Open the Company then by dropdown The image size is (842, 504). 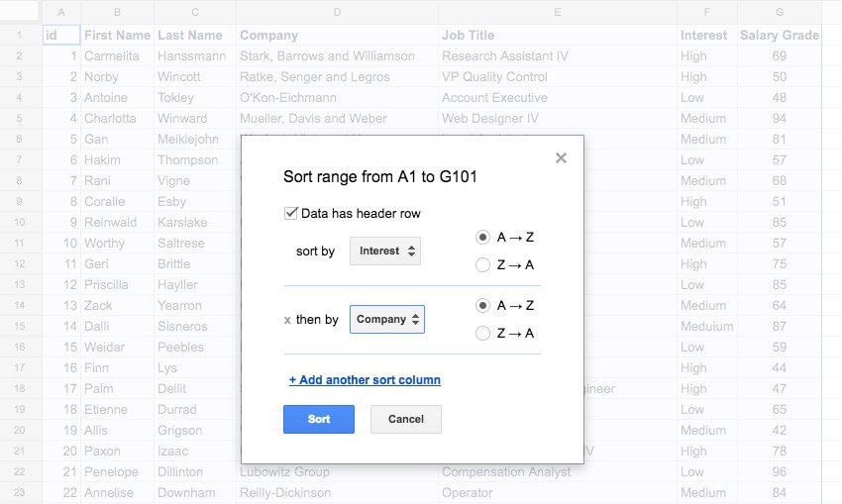[x=387, y=320]
